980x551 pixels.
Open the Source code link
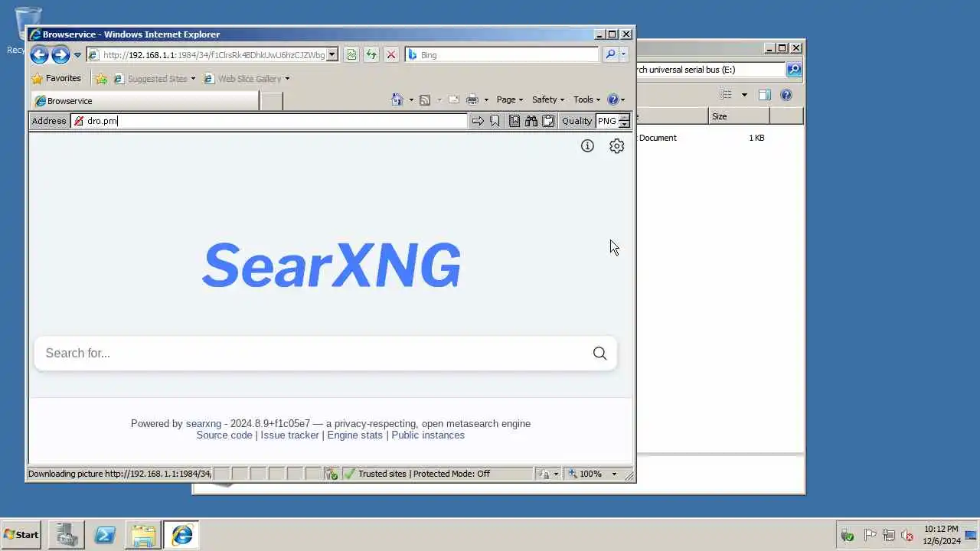pyautogui.click(x=224, y=435)
